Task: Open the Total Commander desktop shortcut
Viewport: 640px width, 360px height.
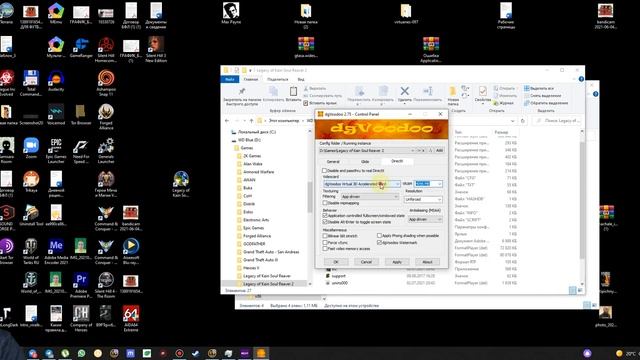Action: point(31,83)
